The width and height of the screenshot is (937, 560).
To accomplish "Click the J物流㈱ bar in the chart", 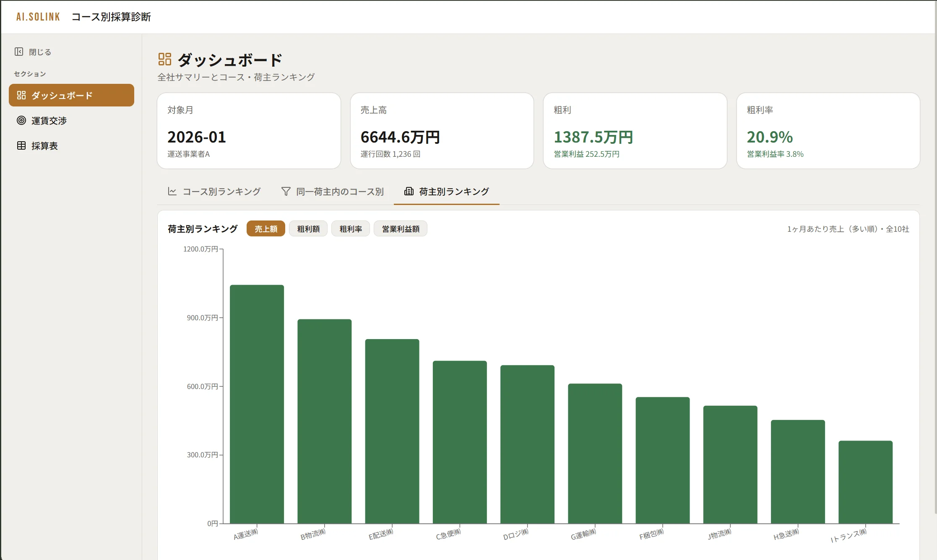I will click(730, 464).
